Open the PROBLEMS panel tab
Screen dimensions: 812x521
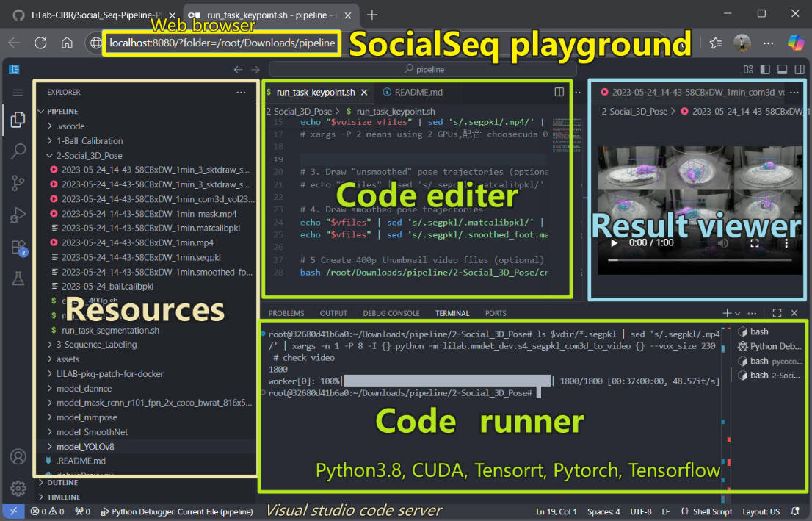pyautogui.click(x=286, y=312)
